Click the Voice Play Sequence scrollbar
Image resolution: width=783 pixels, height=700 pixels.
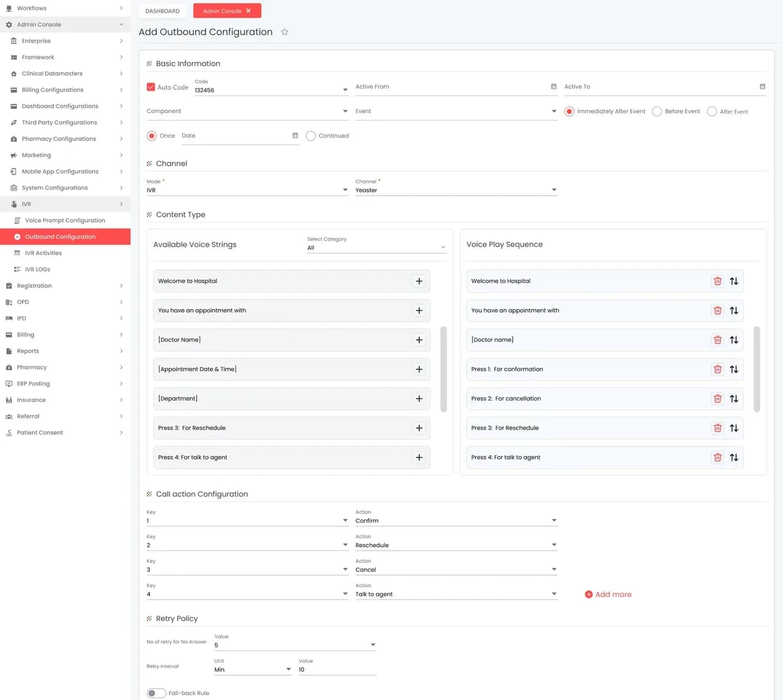(x=757, y=370)
